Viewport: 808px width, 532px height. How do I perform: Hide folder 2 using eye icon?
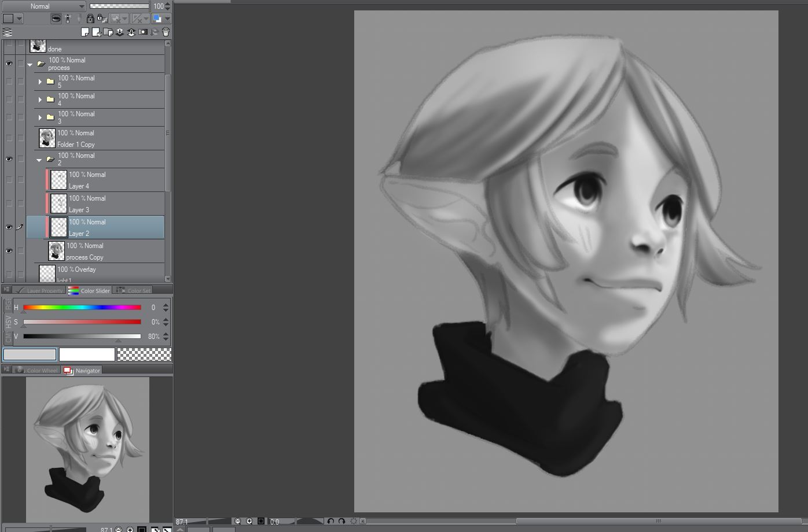pos(8,158)
